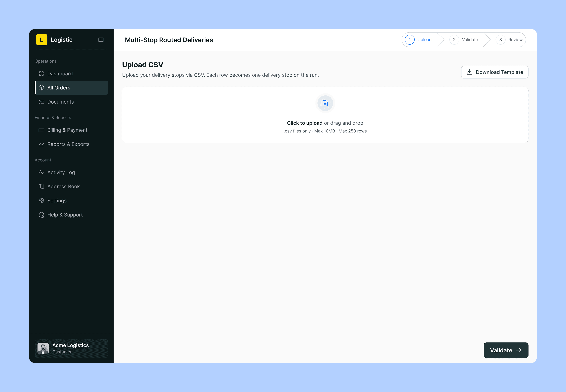Click the Address Book map icon
The width and height of the screenshot is (566, 392).
tap(41, 187)
